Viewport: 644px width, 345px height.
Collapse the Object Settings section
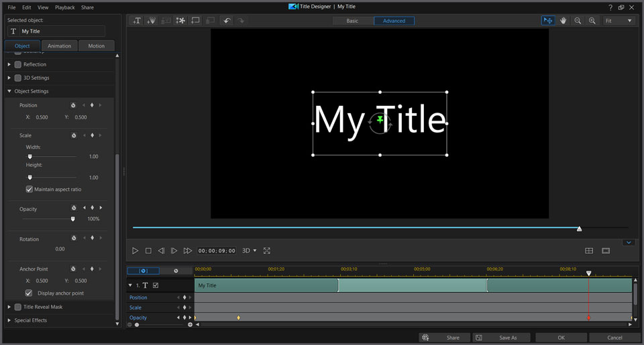pos(9,91)
